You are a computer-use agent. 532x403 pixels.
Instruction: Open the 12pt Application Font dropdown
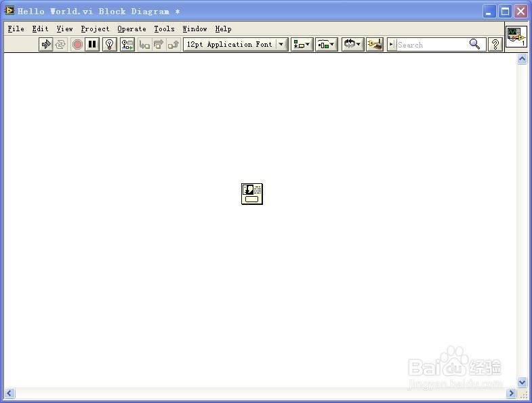(235, 45)
